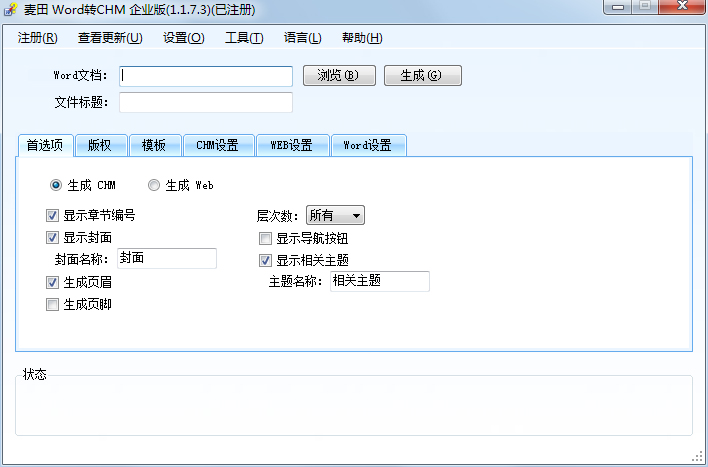Click the 封面名称 input field
Image resolution: width=708 pixels, height=467 pixels.
coord(167,258)
